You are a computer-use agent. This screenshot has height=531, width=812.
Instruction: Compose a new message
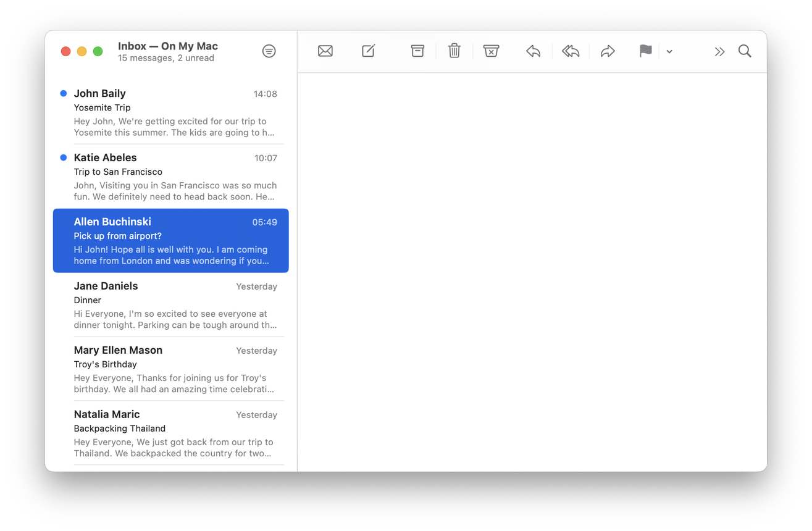tap(369, 51)
